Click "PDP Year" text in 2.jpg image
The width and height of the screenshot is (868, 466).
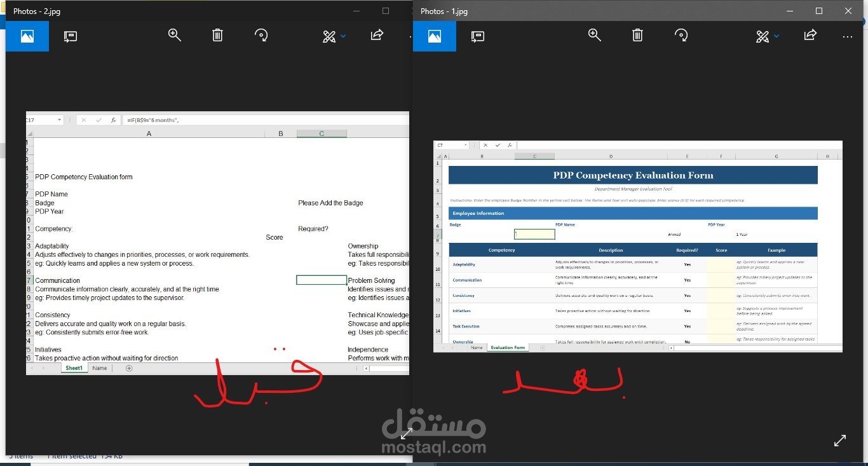click(x=50, y=211)
